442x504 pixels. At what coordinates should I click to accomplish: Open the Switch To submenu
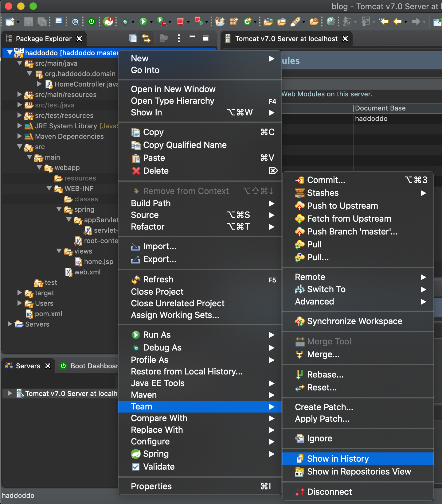(358, 289)
